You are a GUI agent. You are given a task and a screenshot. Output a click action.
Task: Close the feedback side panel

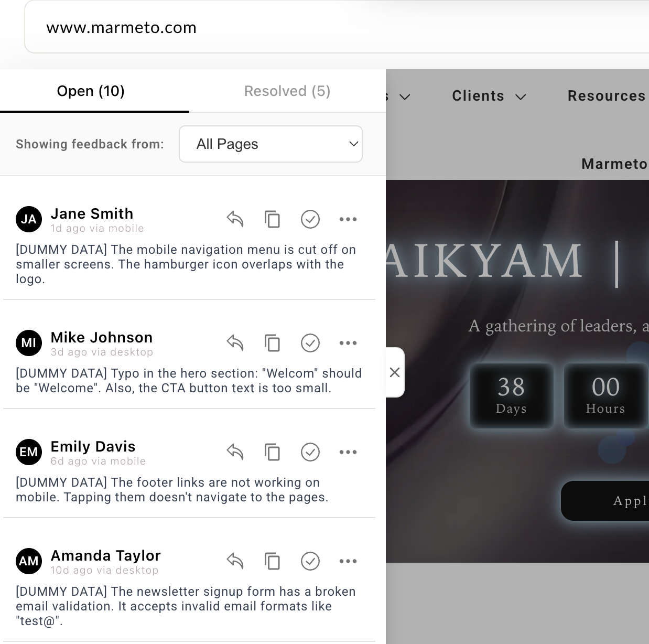tap(395, 372)
